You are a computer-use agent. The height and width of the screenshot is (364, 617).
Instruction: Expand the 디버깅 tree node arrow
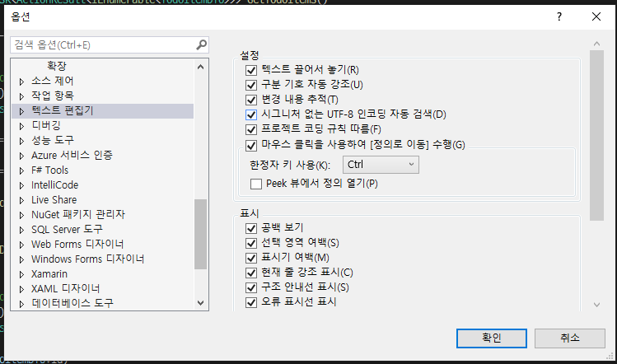tap(22, 126)
